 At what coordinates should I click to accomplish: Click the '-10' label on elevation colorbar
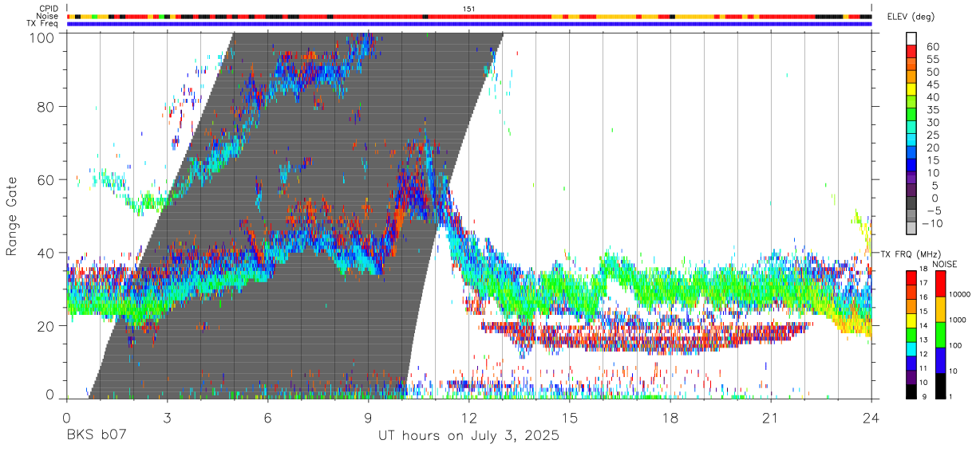click(x=931, y=223)
